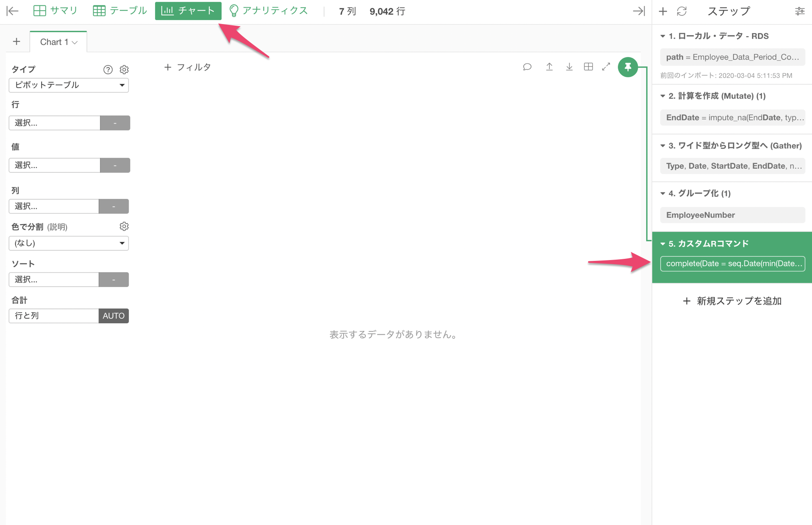Expand chart with the fullscreen icon
The height and width of the screenshot is (525, 812).
tap(606, 67)
